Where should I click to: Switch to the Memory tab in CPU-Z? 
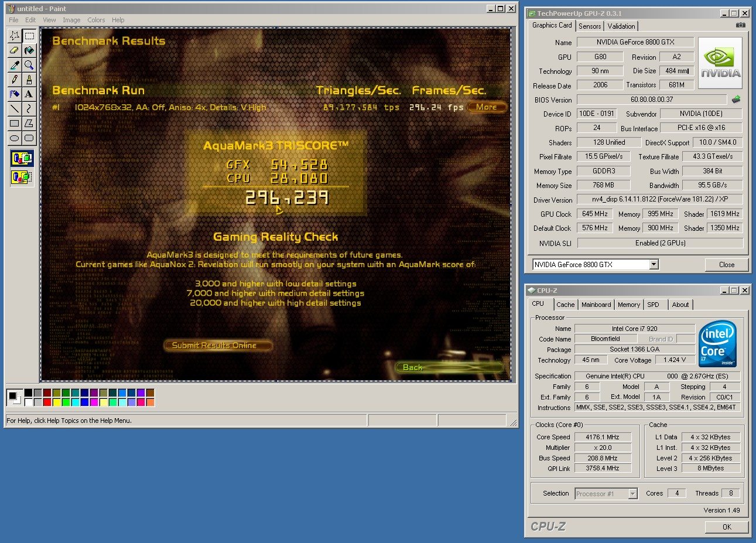click(629, 305)
